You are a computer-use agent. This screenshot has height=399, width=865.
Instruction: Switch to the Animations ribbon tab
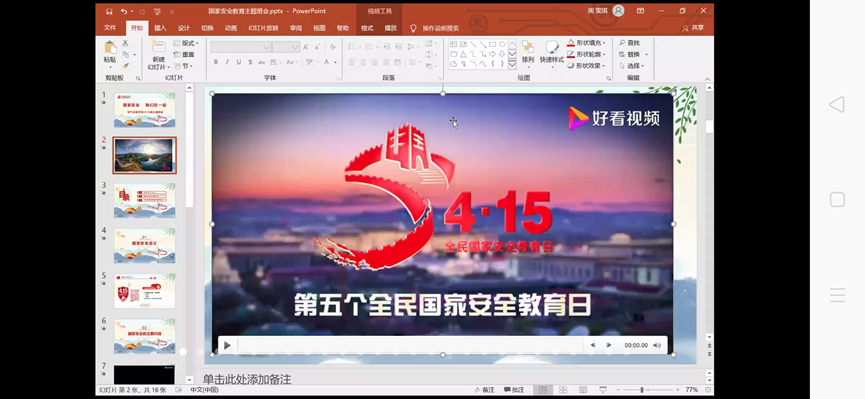231,28
